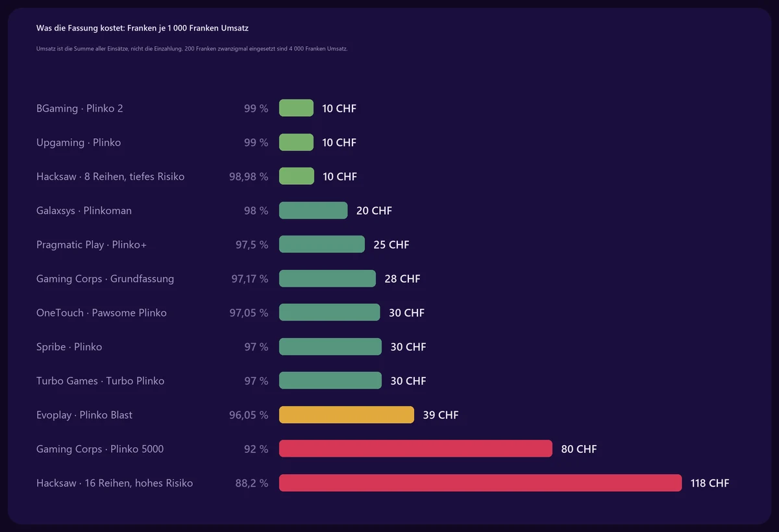Select the "97,17 %" percentage
The width and height of the screenshot is (779, 532).
tap(250, 279)
